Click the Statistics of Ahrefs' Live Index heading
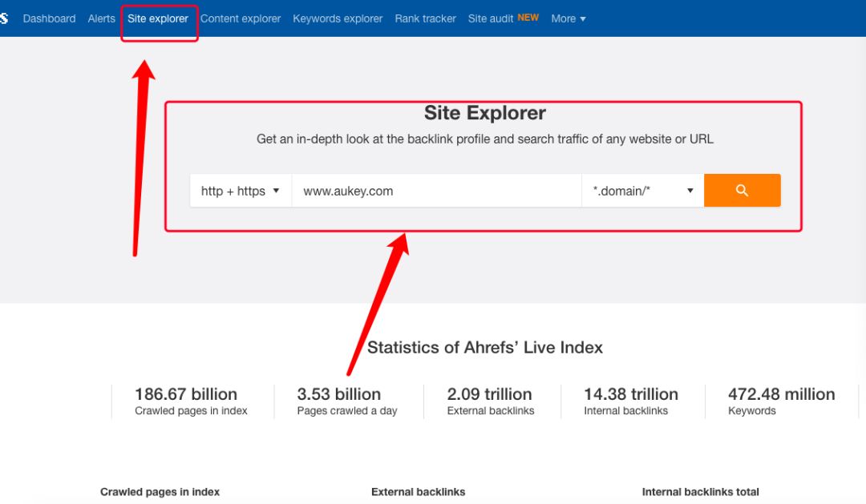 point(485,347)
